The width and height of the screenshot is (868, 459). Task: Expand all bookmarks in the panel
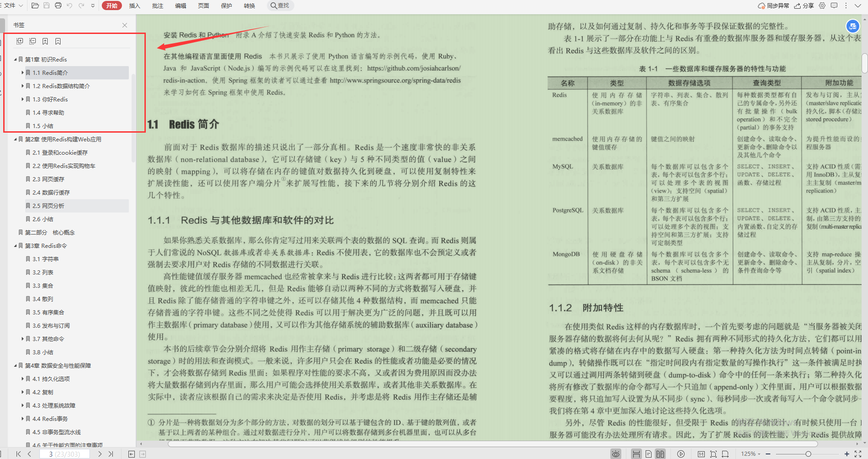click(x=19, y=41)
